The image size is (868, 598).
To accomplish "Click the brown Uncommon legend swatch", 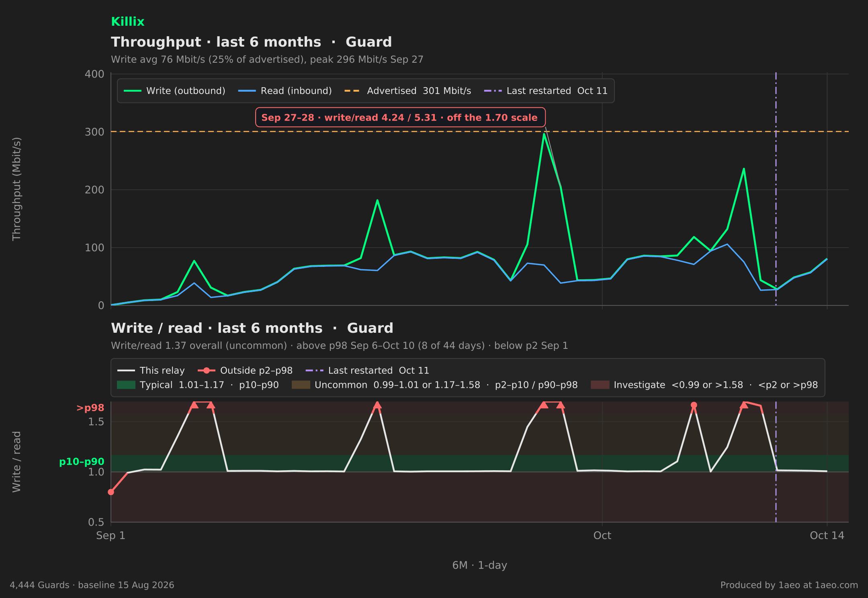I will [x=301, y=385].
